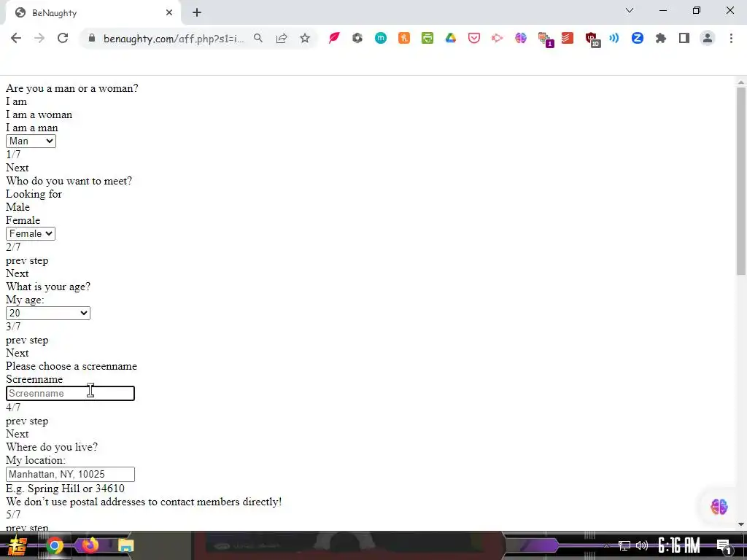Go back to the previous page
Viewport: 747px width, 560px height.
tap(16, 38)
